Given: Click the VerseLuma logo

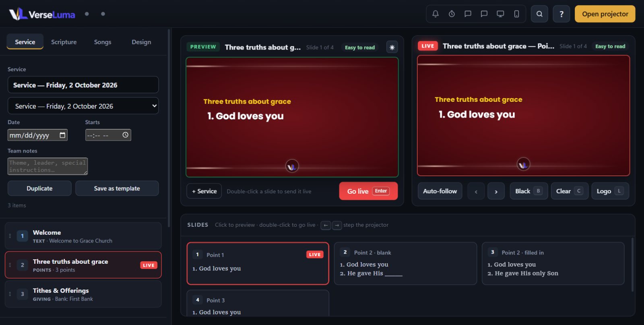Looking at the screenshot, I should click(42, 14).
